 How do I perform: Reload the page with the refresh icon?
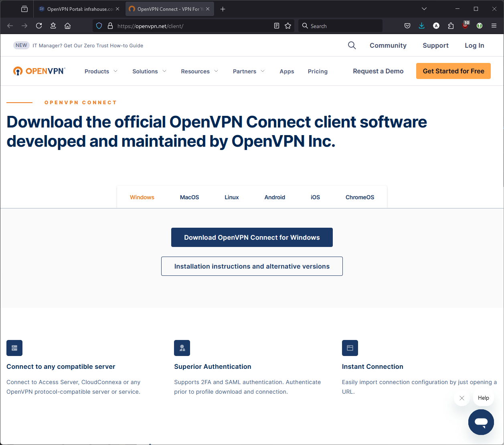coord(39,26)
